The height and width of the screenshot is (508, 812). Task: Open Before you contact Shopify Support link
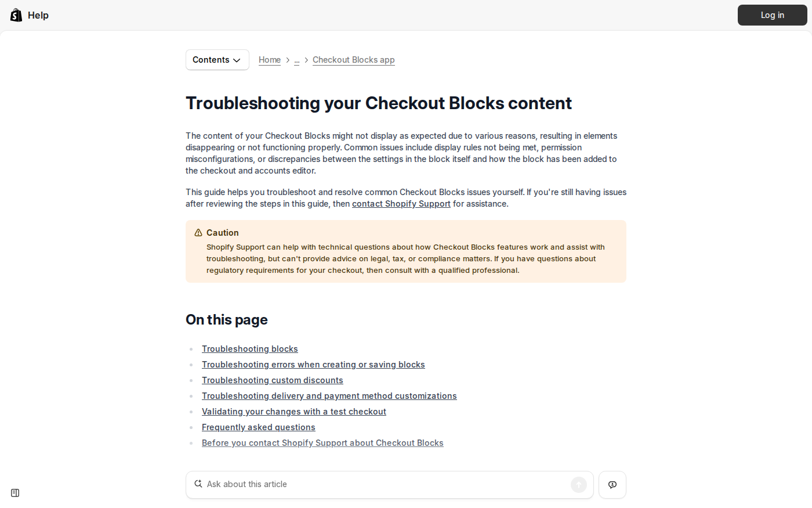(322, 443)
